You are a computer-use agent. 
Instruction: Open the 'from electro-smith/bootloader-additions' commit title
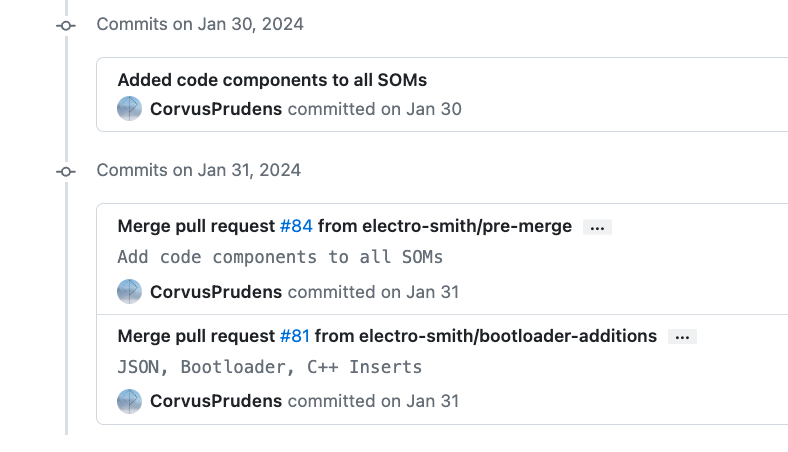click(485, 336)
